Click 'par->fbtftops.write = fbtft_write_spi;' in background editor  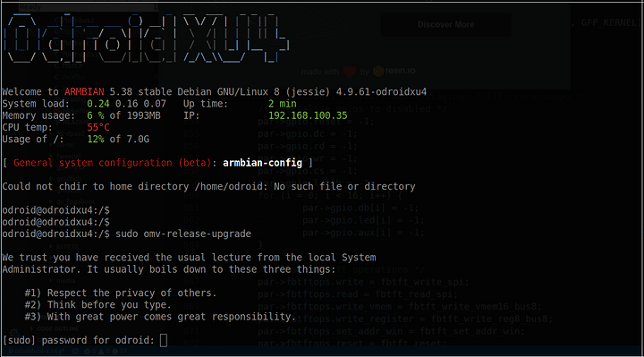(363, 282)
